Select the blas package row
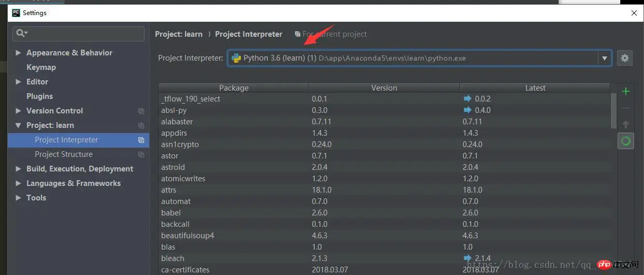The height and width of the screenshot is (275, 644). pos(384,247)
